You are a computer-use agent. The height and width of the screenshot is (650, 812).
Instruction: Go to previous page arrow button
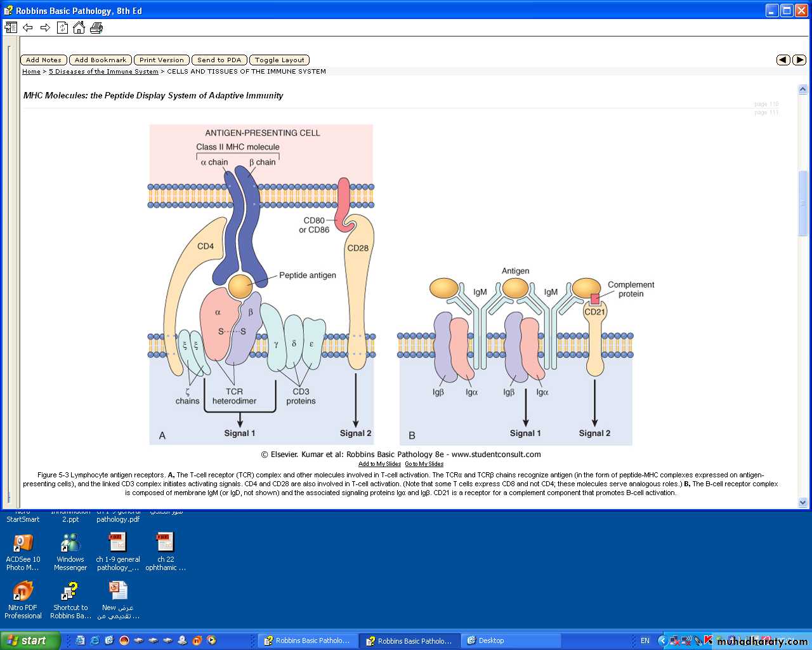tap(783, 60)
